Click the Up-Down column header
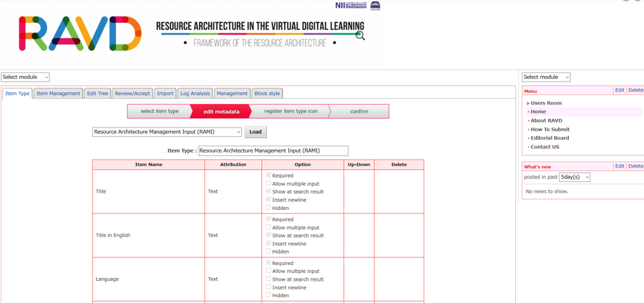 359,165
